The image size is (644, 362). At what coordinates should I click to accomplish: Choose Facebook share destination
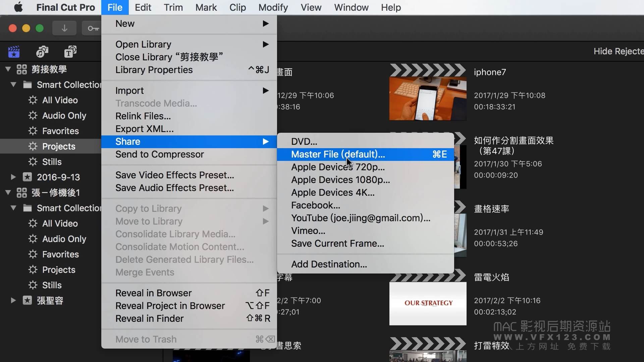point(366,205)
